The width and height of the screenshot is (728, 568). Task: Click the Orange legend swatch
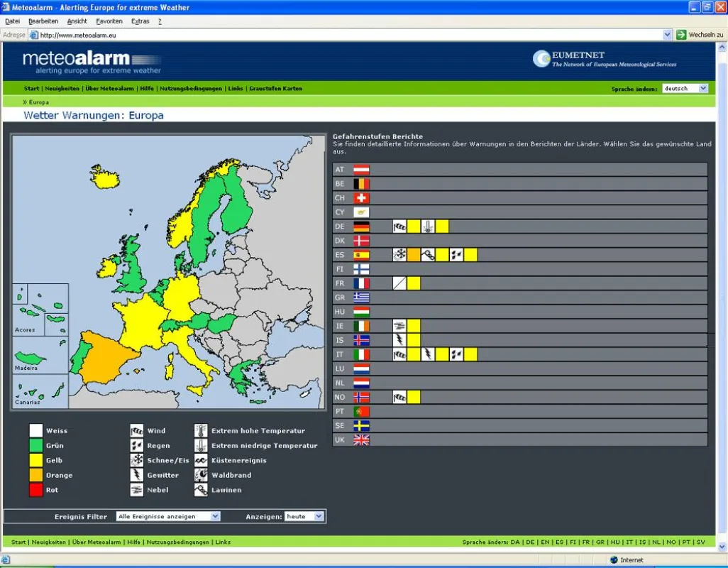tap(35, 475)
